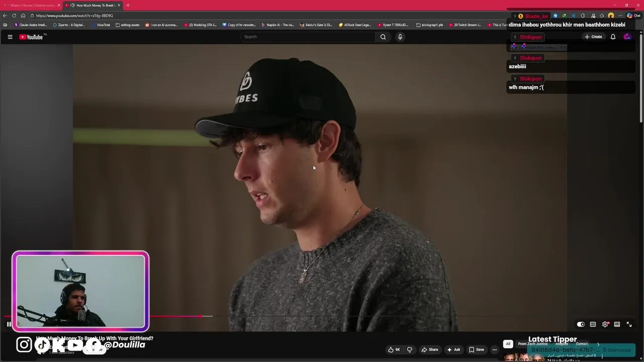Open the three-dot more actions menu

point(495,349)
